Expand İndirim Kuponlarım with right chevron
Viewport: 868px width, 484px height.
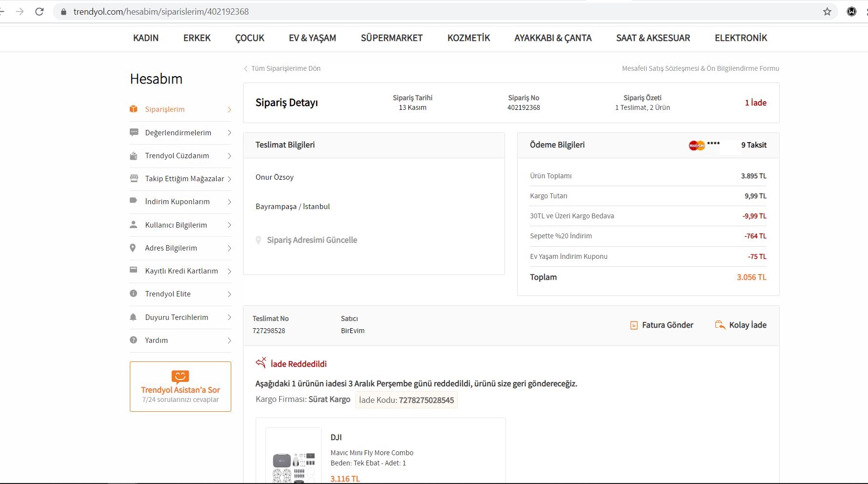(x=229, y=202)
